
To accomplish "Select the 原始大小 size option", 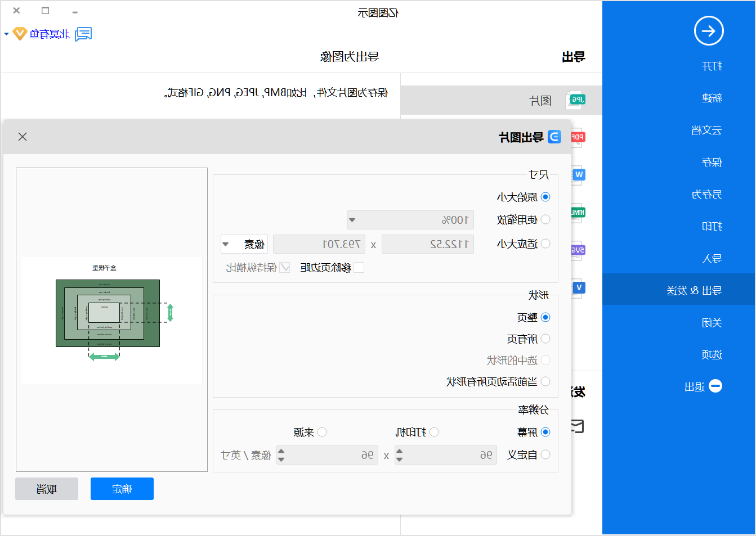I will (x=545, y=197).
